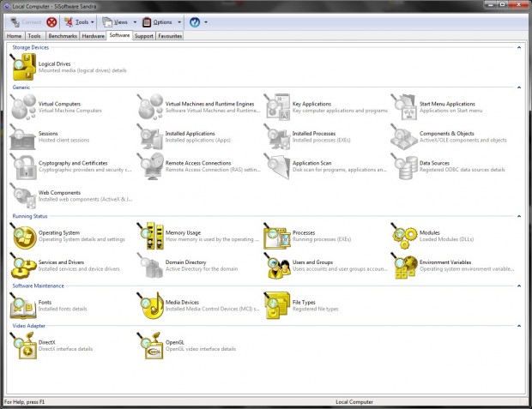The image size is (532, 409).
Task: Open the Sessions icon
Action: click(23, 136)
